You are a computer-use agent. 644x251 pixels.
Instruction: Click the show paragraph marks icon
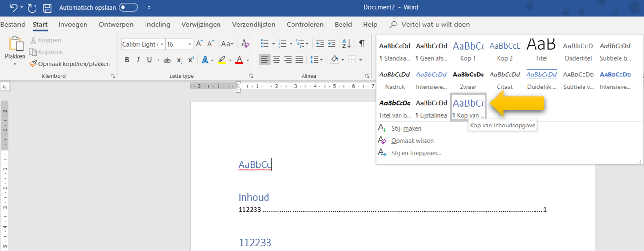click(362, 44)
